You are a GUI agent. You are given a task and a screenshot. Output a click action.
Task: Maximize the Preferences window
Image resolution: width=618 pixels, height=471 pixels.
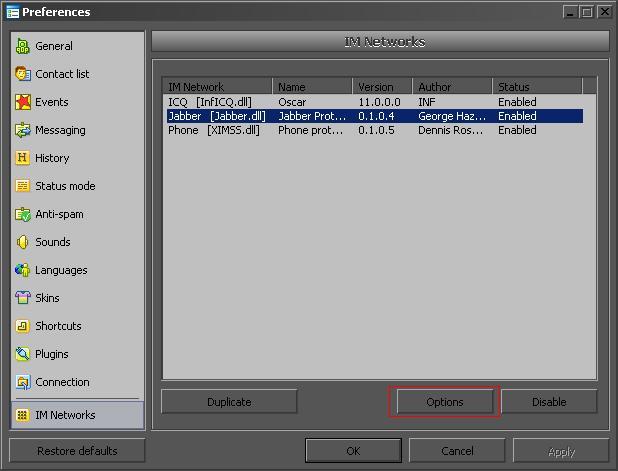click(587, 12)
